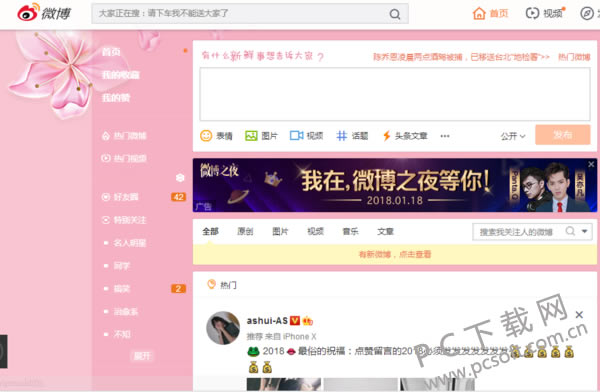Close the 微博之夜 banner ad
This screenshot has height=392, width=600.
point(591,164)
